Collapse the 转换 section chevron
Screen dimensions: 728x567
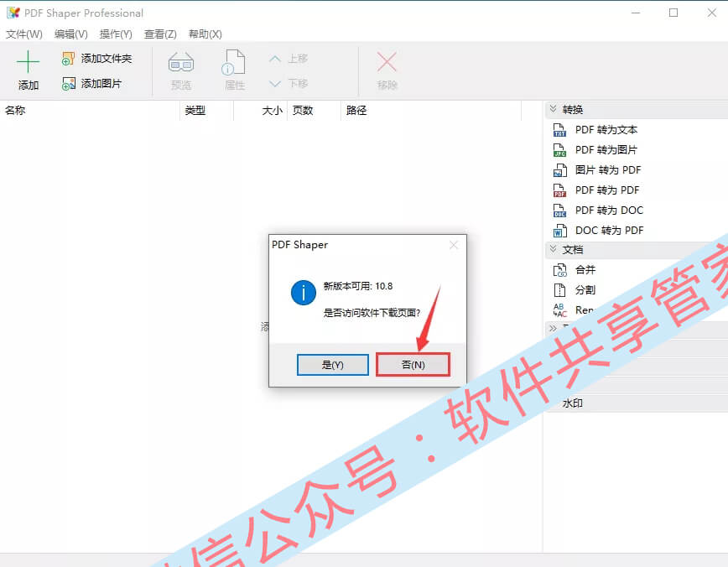(553, 109)
